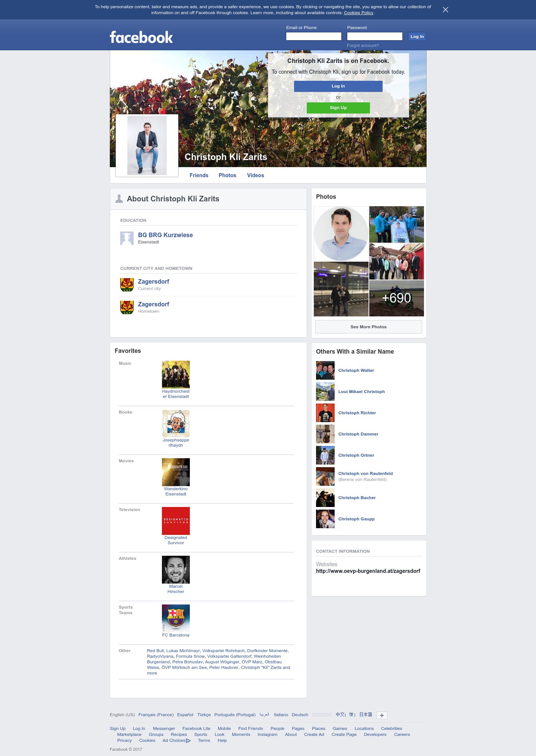Image resolution: width=536 pixels, height=756 pixels.
Task: Focus the Email or Phone field
Action: tap(313, 36)
